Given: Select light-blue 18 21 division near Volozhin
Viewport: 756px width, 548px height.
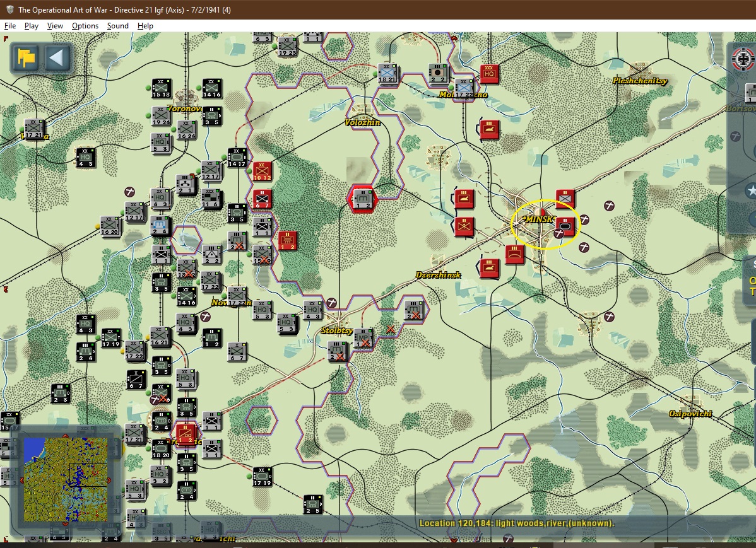Looking at the screenshot, I should click(387, 73).
